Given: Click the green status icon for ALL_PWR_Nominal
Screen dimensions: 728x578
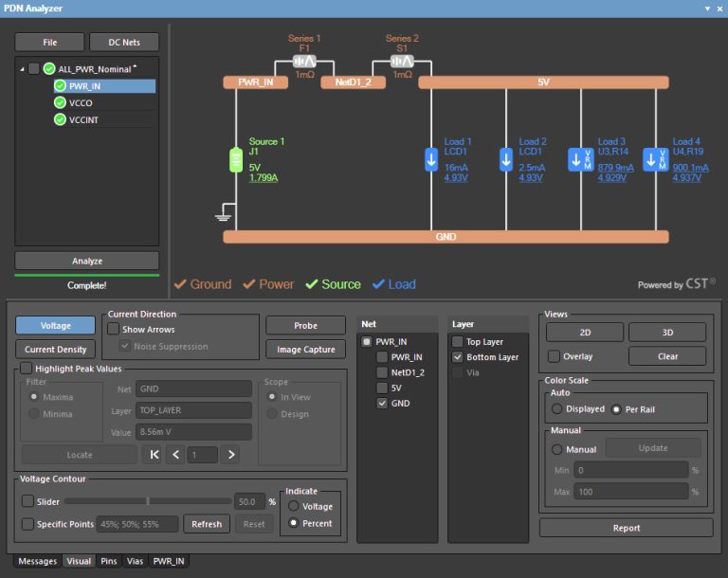Looking at the screenshot, I should 49,69.
